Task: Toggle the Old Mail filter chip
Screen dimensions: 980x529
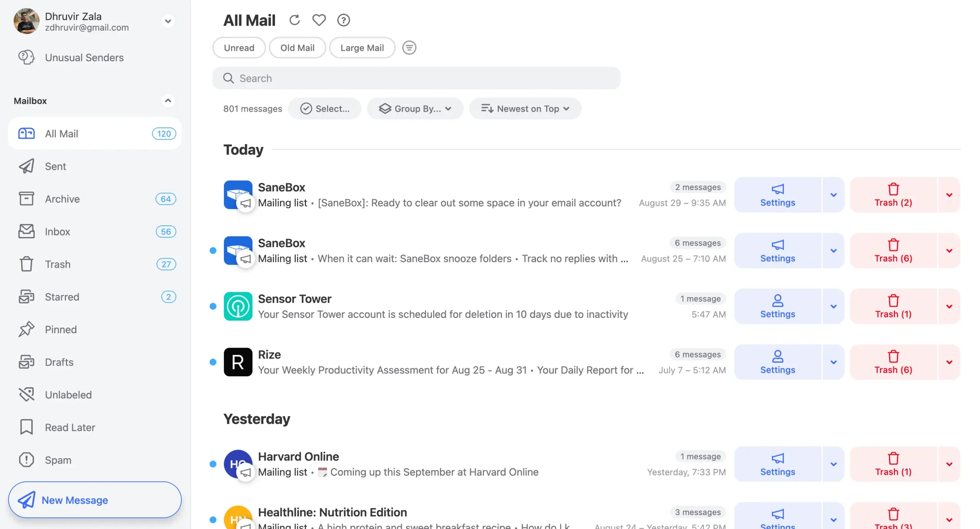Action: tap(297, 48)
